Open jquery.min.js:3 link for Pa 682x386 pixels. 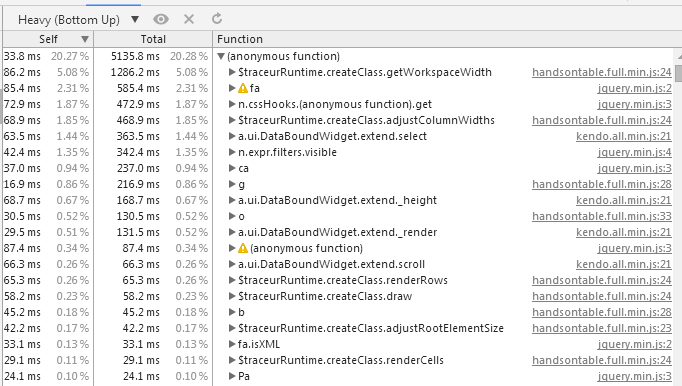(635, 376)
